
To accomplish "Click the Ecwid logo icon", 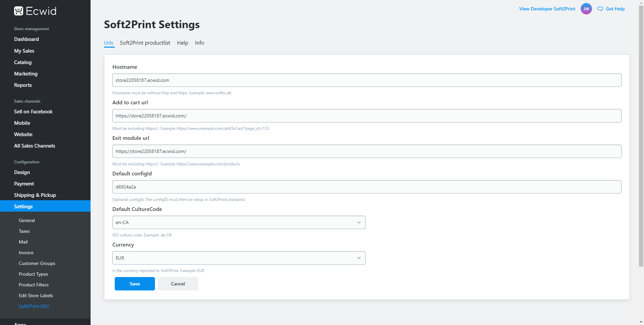I will (18, 11).
